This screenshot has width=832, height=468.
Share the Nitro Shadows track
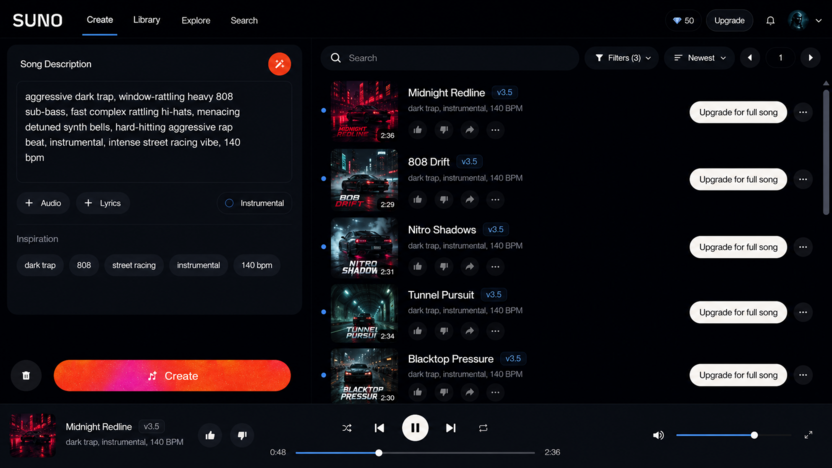coord(470,266)
